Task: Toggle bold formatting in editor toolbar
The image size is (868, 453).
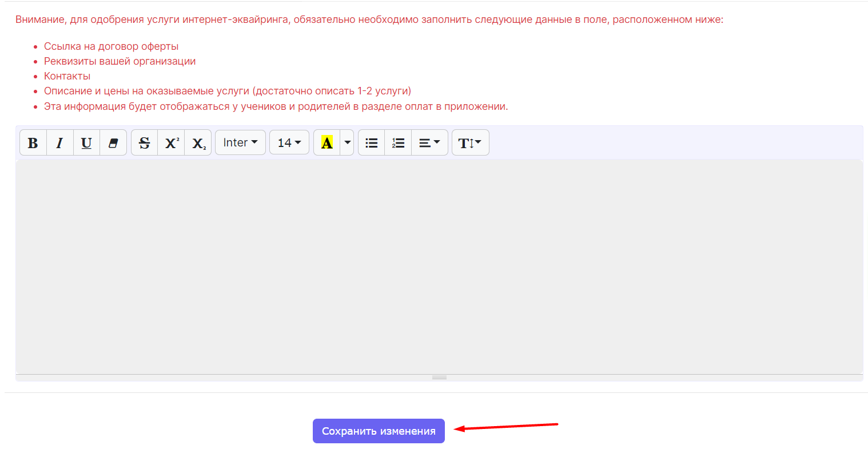Action: pos(33,142)
